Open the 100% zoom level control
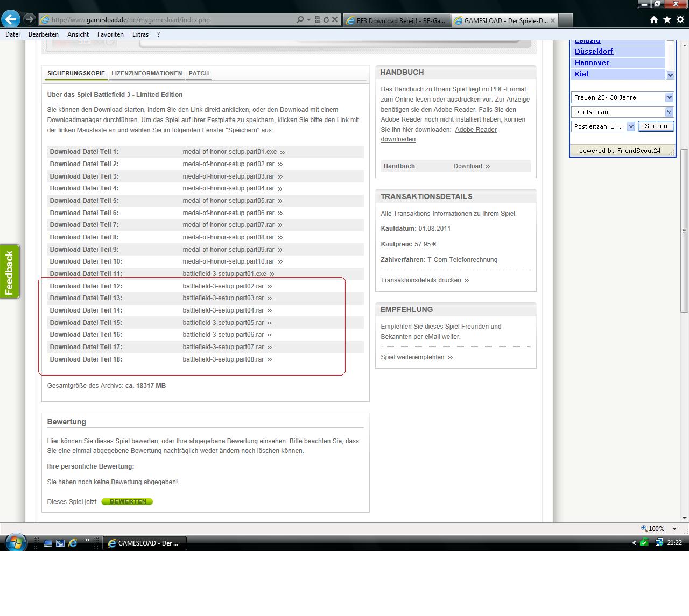Viewport: 689px width, 616px height. [653, 529]
